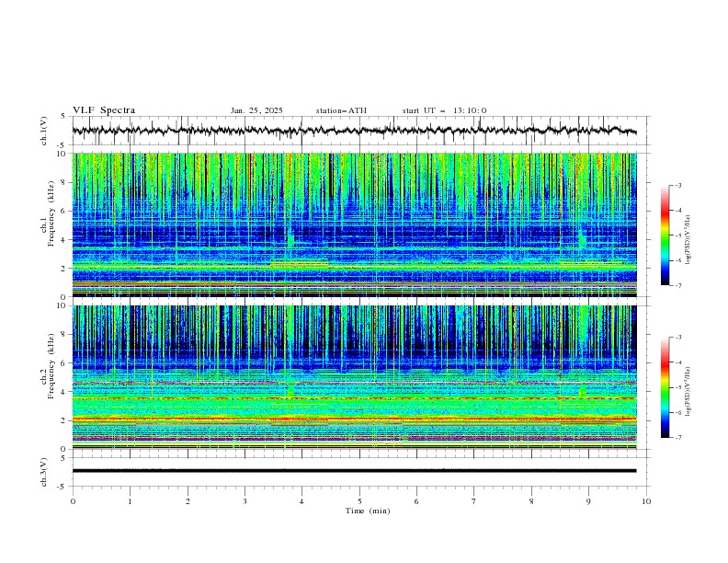Click the ch.2 spectrogram plot
728x563 pixels.
(x=354, y=377)
